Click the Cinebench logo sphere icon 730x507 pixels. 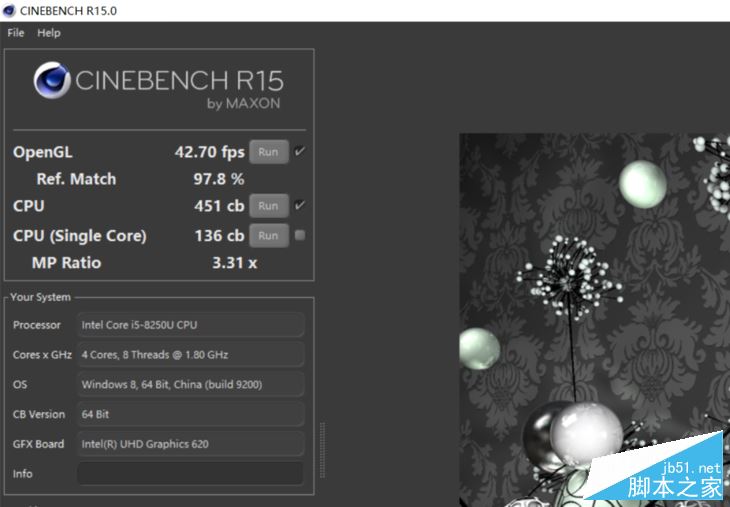(52, 80)
